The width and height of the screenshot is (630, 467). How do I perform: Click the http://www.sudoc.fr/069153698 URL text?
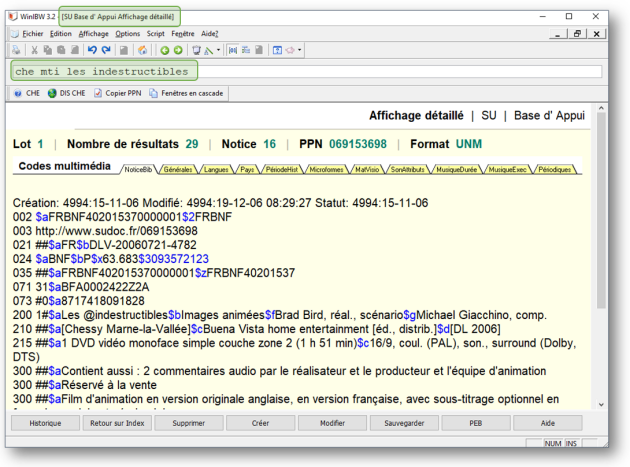tap(117, 231)
